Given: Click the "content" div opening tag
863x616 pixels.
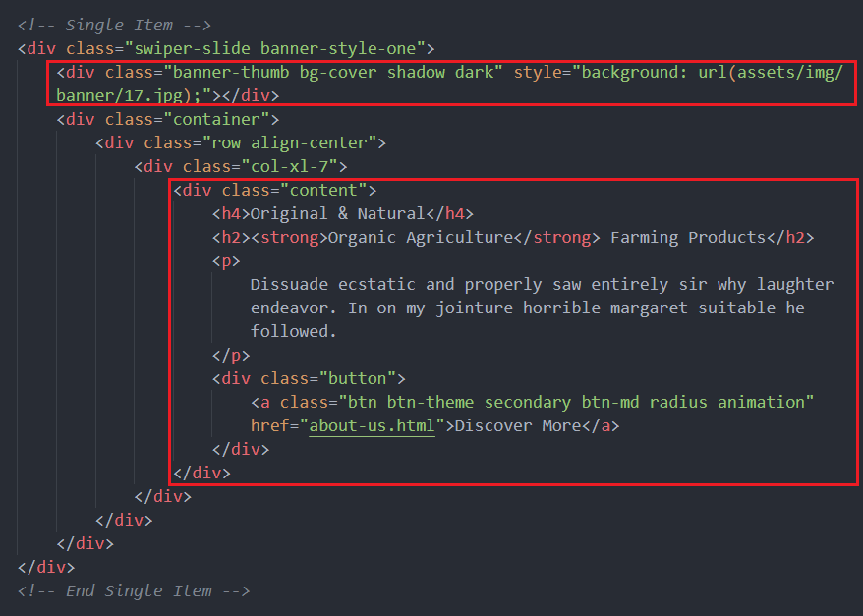Looking at the screenshot, I should tap(274, 190).
